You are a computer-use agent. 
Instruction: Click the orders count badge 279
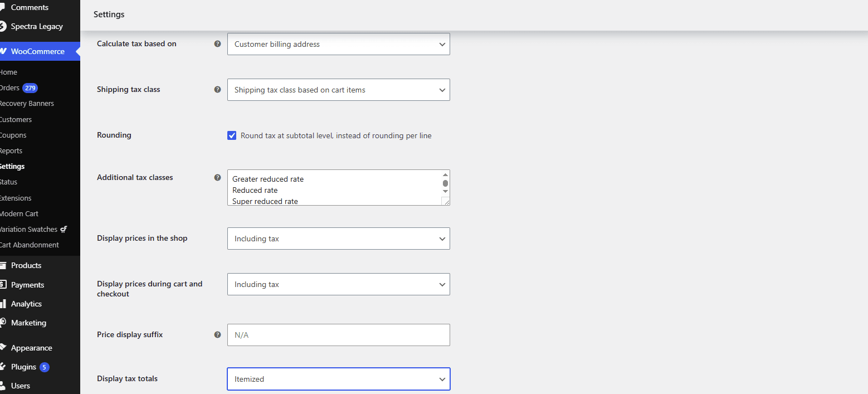coord(30,88)
